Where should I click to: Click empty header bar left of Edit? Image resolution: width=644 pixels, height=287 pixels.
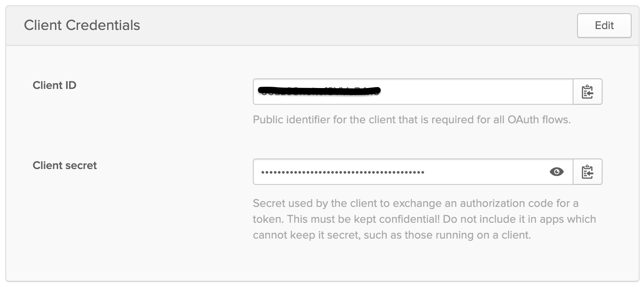click(x=352, y=26)
